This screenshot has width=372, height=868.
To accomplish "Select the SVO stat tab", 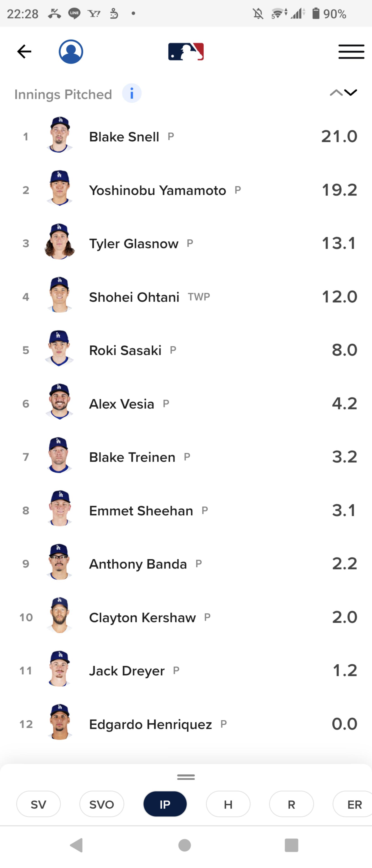I will (x=102, y=804).
